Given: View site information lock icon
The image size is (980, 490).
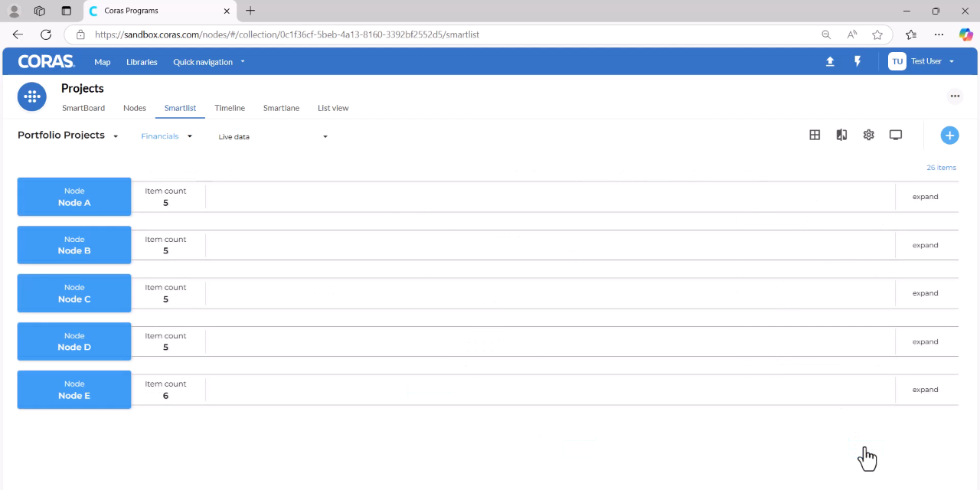Looking at the screenshot, I should [x=80, y=34].
